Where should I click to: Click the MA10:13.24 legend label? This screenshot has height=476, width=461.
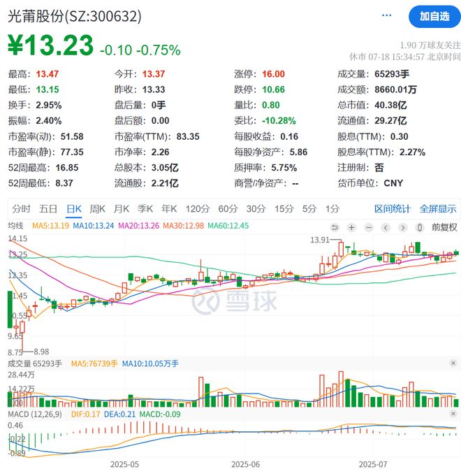pos(94,226)
